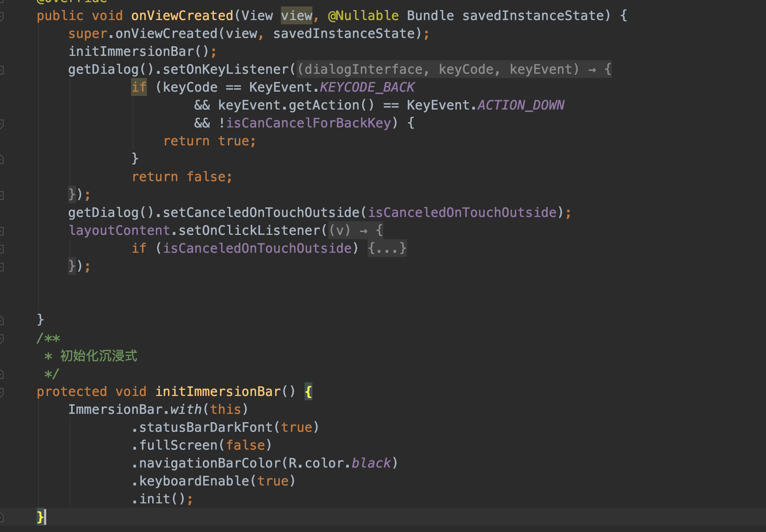Click the highlighted if keyword
766x532 pixels.
click(139, 87)
